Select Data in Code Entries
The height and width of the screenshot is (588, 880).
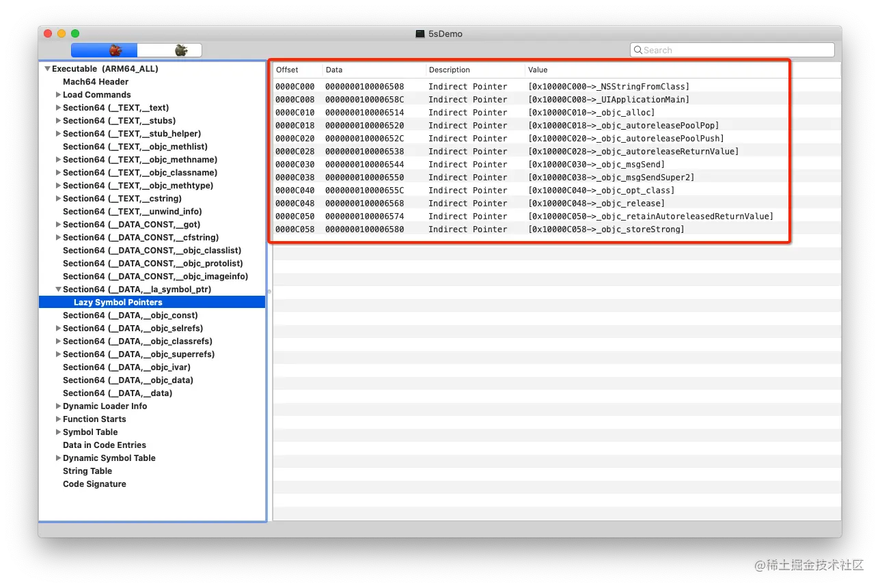coord(105,445)
